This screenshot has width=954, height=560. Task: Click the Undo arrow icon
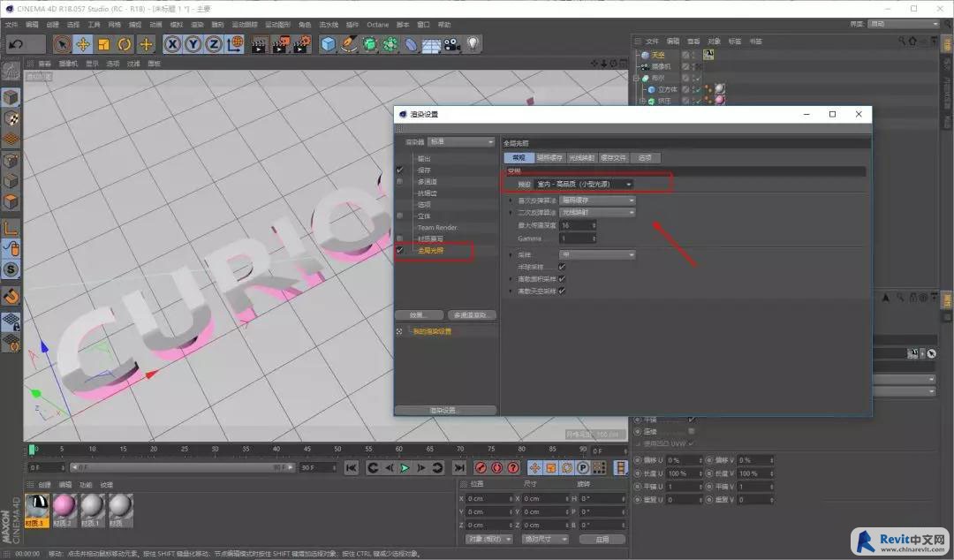tap(17, 44)
